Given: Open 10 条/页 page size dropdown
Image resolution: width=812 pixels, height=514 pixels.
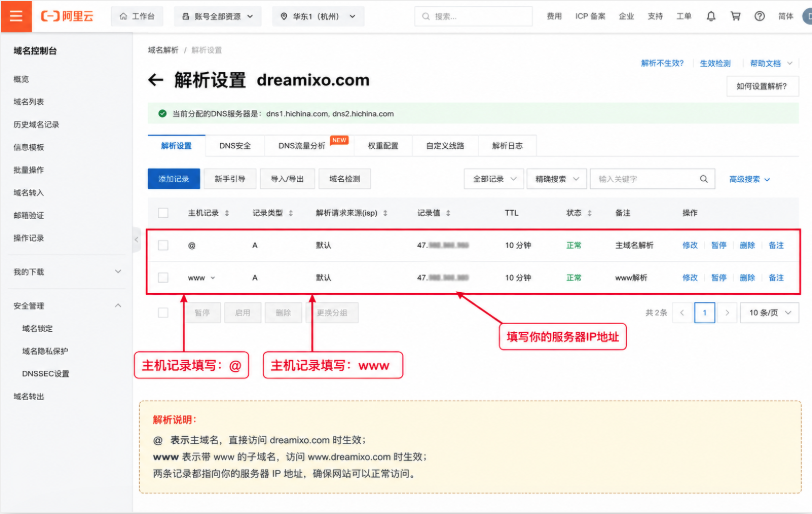Looking at the screenshot, I should pyautogui.click(x=770, y=313).
